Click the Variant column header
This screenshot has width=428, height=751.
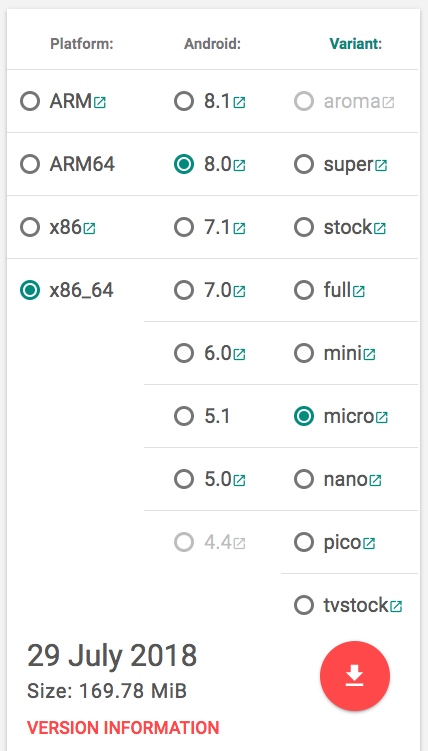click(x=356, y=44)
